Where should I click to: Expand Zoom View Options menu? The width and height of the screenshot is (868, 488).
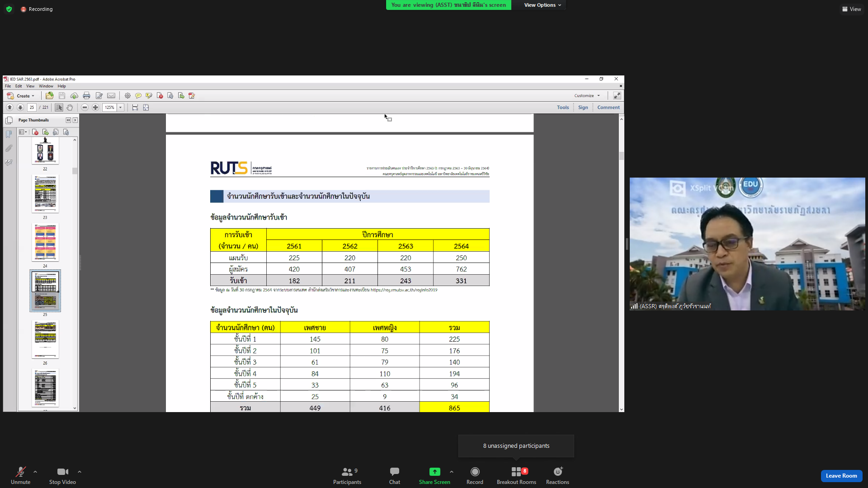tap(542, 5)
